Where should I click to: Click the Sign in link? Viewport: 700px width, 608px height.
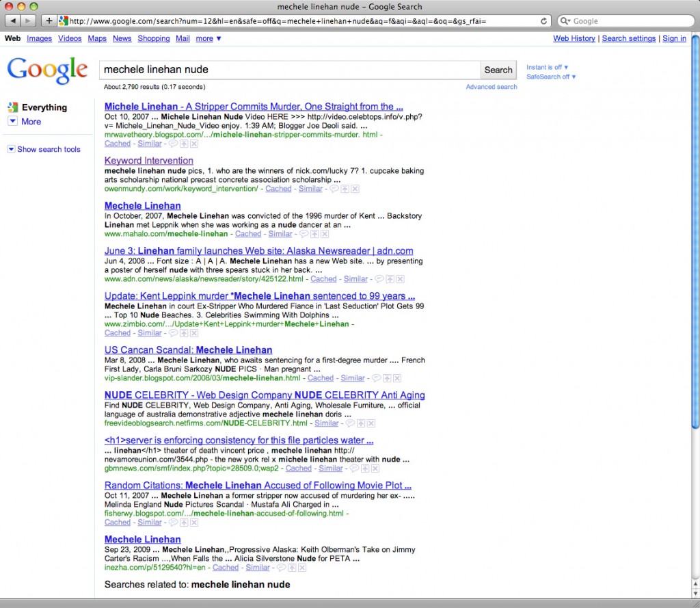(674, 38)
